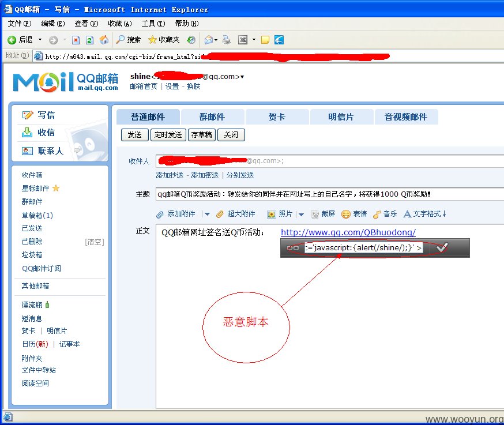This screenshot has width=504, height=425.
Task: Click 换肤 change skin link
Action: [x=194, y=86]
